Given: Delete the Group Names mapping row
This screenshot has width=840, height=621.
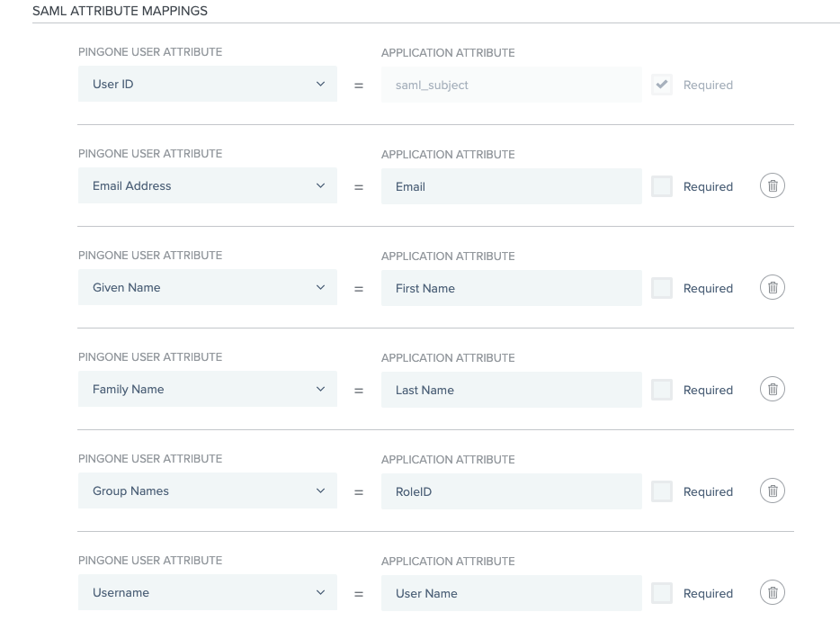Looking at the screenshot, I should pos(772,491).
